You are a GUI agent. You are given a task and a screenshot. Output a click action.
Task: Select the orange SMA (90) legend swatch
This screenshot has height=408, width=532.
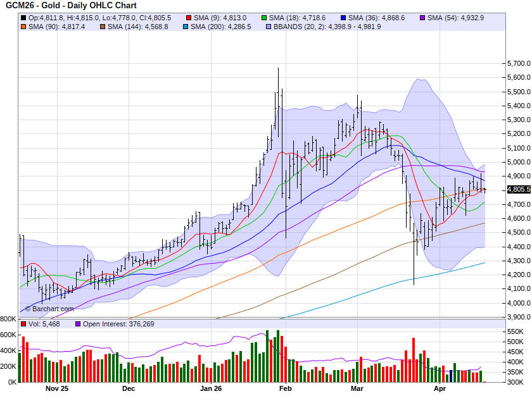23,27
